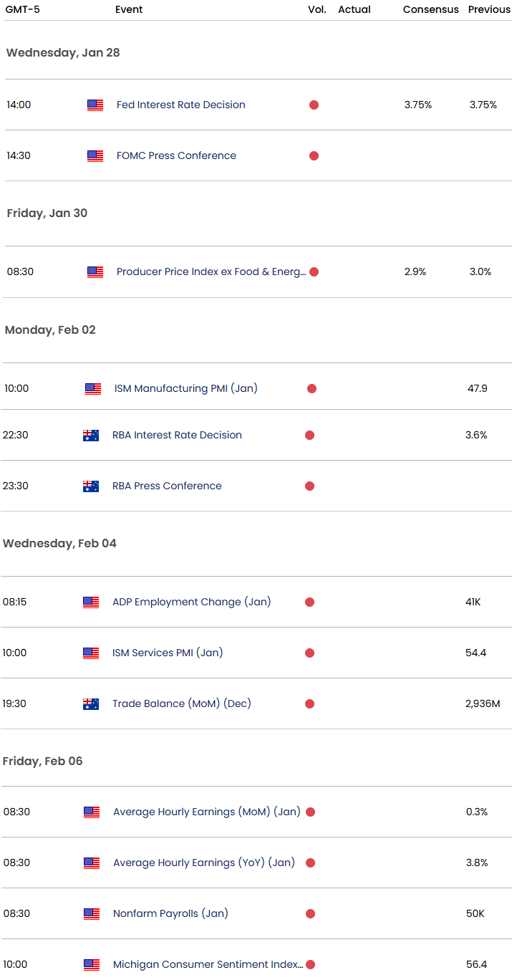Screen dimensions: 512x980
Task: Click the red volatility dot in the ISM Services PMI row
Action: point(309,653)
